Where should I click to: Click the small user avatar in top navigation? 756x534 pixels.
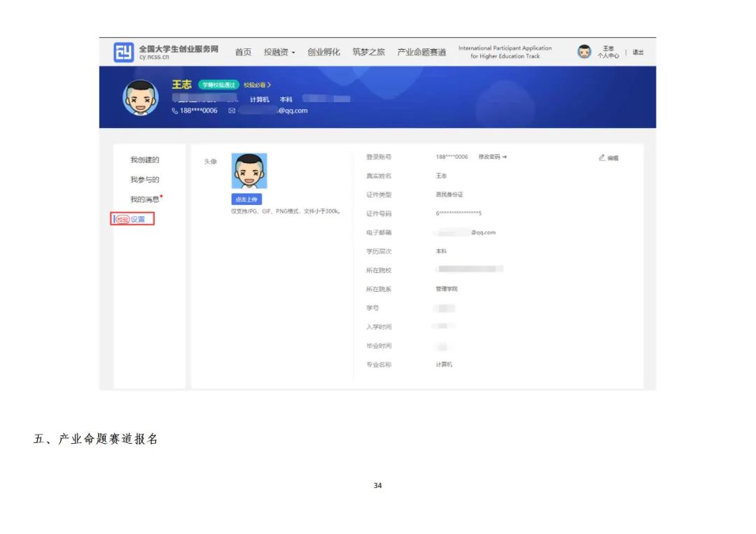(x=584, y=52)
